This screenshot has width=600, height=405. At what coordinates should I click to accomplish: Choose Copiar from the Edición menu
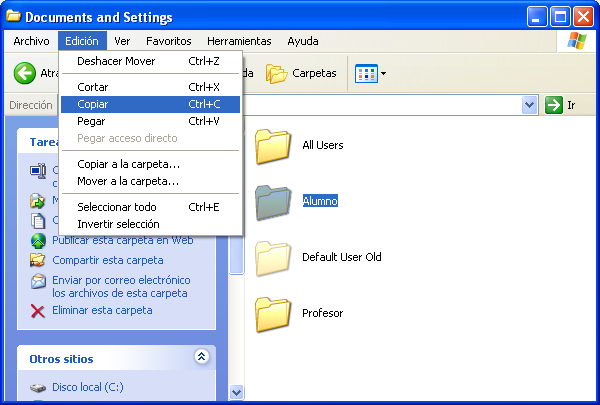93,104
